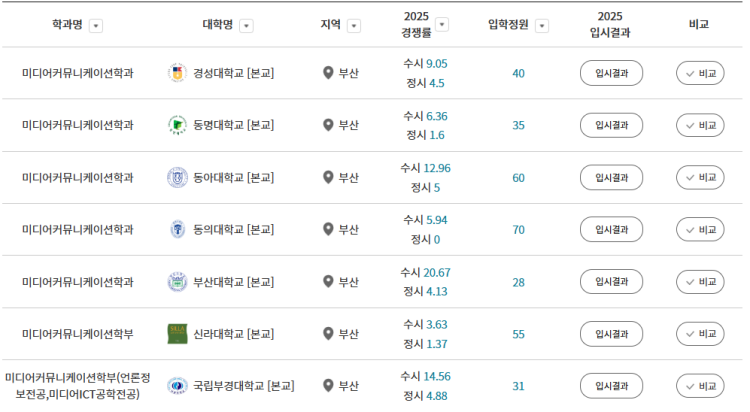
Task: Toggle 비교 check for 동아대학교
Action: click(700, 178)
